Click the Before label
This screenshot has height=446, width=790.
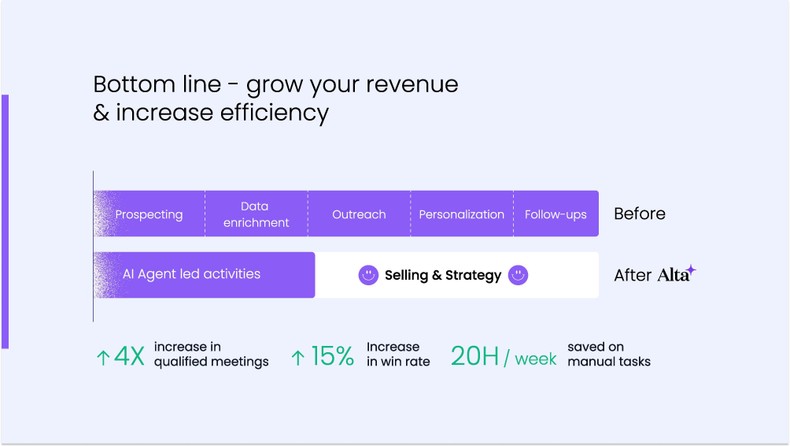(x=639, y=214)
